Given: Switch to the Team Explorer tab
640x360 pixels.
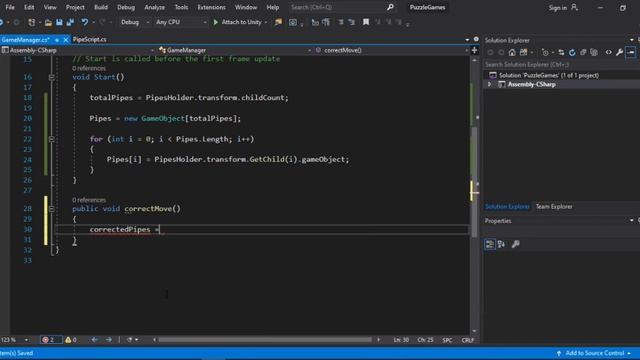Looking at the screenshot, I should point(554,207).
